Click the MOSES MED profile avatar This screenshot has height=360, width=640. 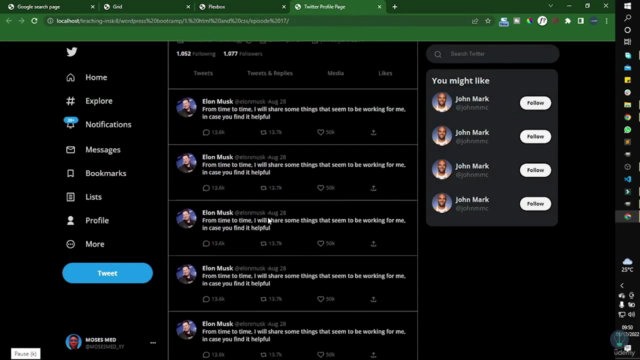tap(73, 342)
